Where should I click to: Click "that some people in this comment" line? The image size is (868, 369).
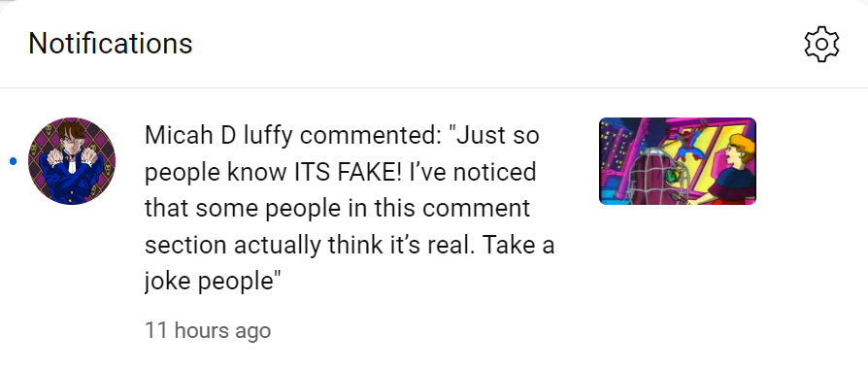pyautogui.click(x=338, y=209)
